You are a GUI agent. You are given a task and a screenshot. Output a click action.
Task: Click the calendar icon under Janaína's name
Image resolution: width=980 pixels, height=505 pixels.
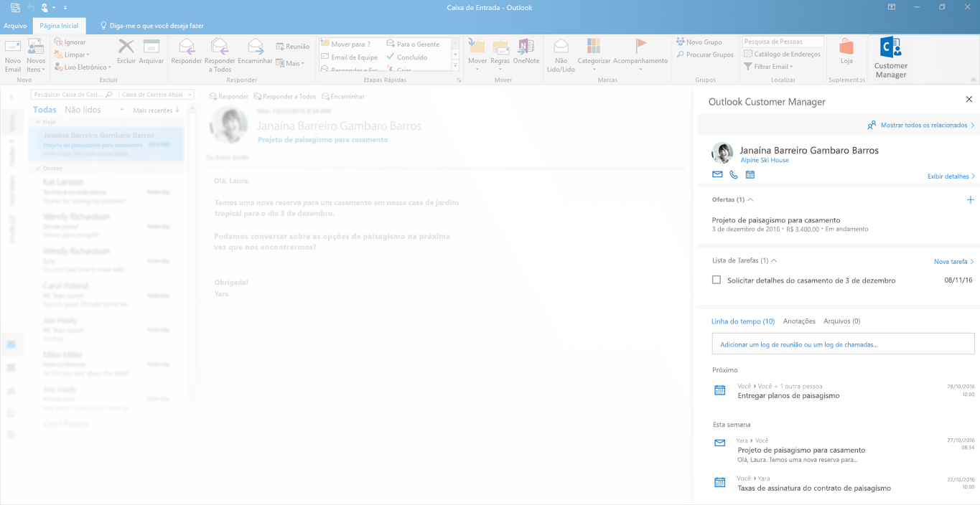click(x=749, y=174)
